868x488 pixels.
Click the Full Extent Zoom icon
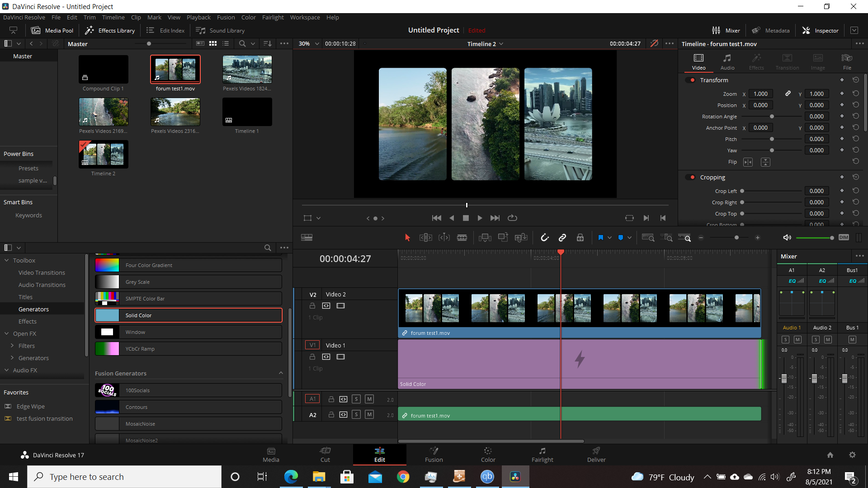click(648, 238)
